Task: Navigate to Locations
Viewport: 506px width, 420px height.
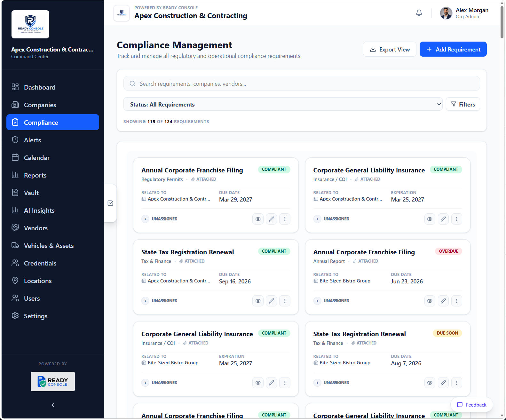Action: pyautogui.click(x=53, y=281)
